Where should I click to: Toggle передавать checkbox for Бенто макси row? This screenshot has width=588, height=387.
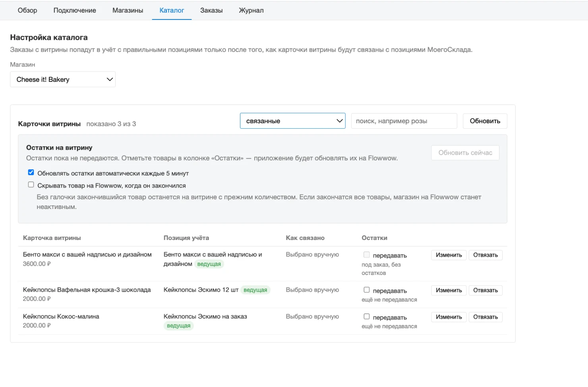pos(367,255)
